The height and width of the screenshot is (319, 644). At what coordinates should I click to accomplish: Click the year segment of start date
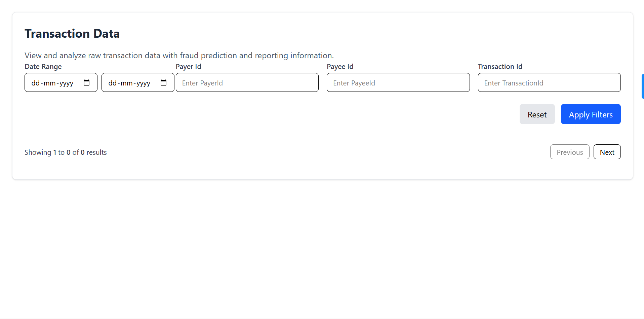[x=66, y=83]
